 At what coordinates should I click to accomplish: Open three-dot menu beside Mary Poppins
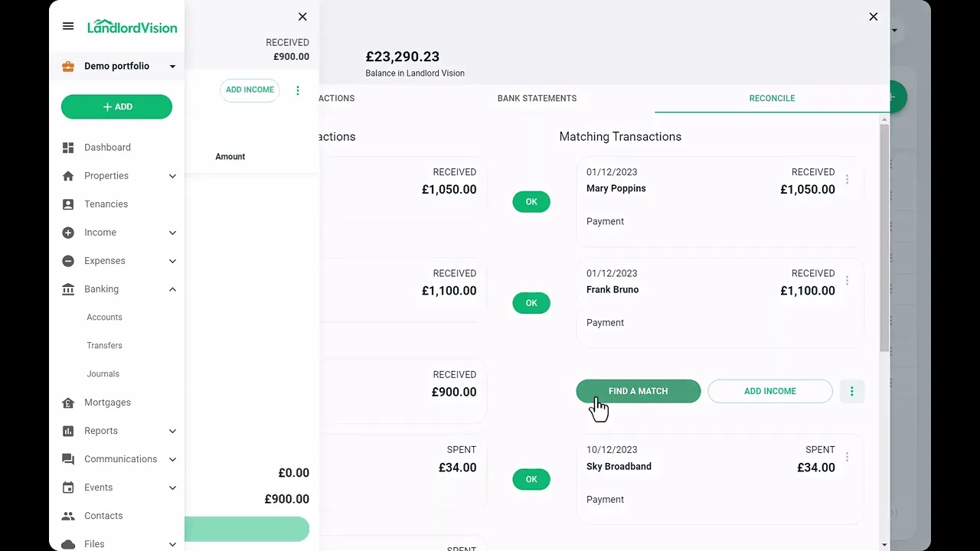847,179
